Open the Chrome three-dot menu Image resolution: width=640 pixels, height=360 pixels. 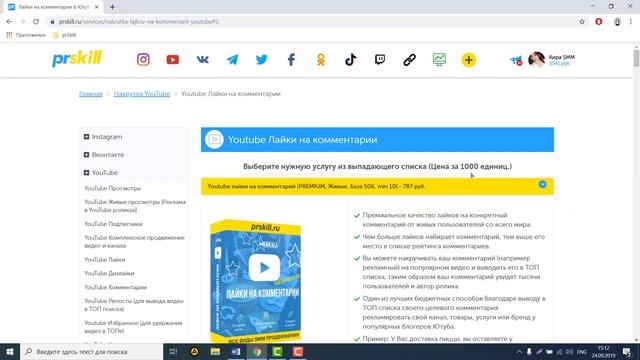pos(631,22)
